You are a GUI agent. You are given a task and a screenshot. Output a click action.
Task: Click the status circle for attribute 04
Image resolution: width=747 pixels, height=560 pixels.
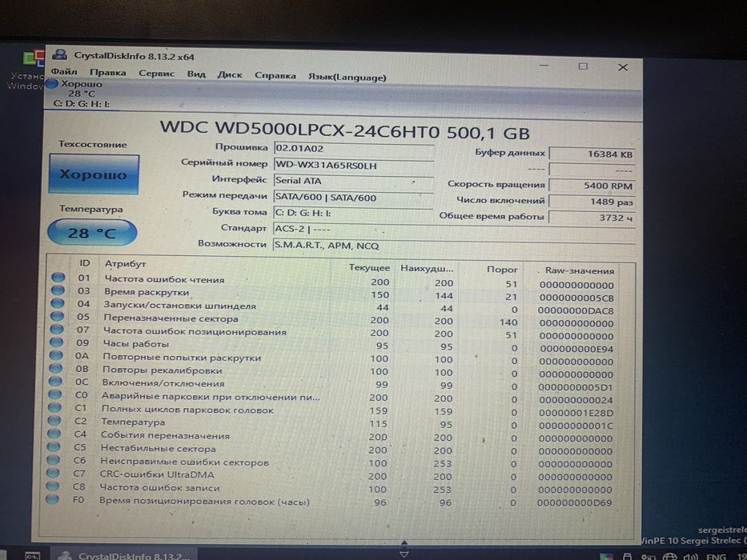tap(57, 303)
